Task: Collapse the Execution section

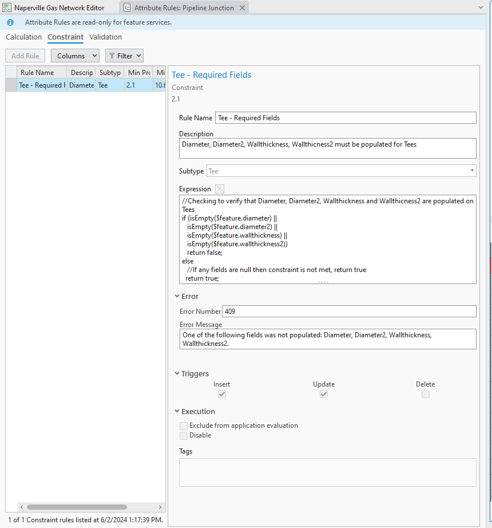Action: point(177,411)
